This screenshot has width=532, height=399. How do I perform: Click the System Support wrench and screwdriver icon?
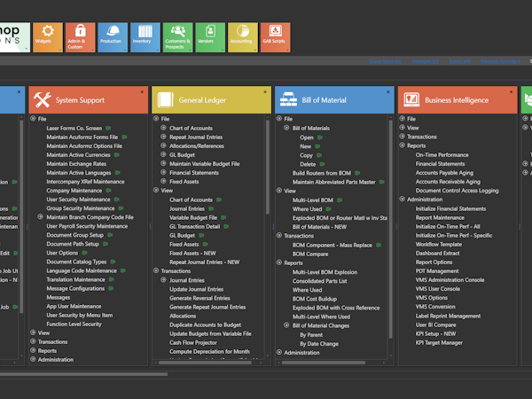[43, 99]
